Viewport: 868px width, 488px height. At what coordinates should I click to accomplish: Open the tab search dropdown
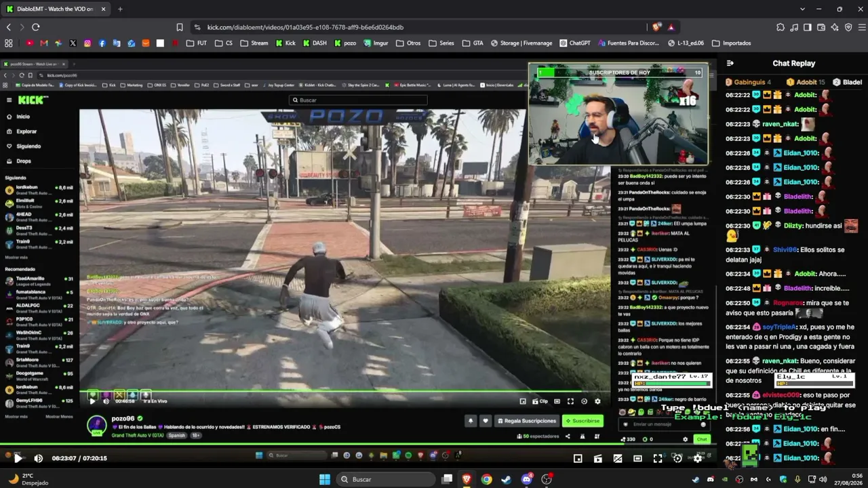pyautogui.click(x=802, y=9)
